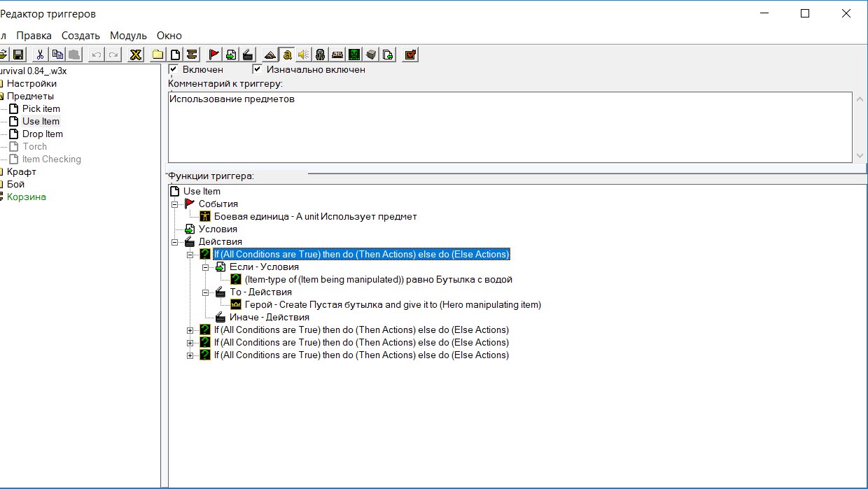Select the Если - Условия label
The height and width of the screenshot is (489, 868).
tap(265, 267)
